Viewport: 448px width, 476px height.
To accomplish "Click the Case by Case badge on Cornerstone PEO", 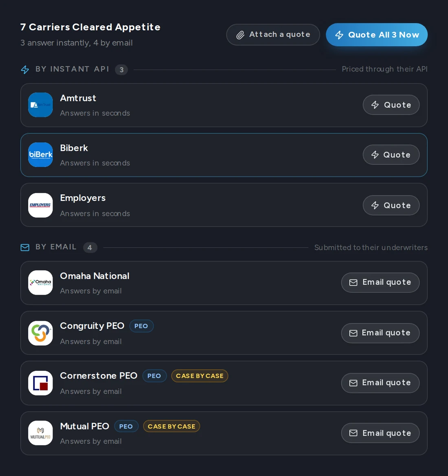I will [200, 376].
